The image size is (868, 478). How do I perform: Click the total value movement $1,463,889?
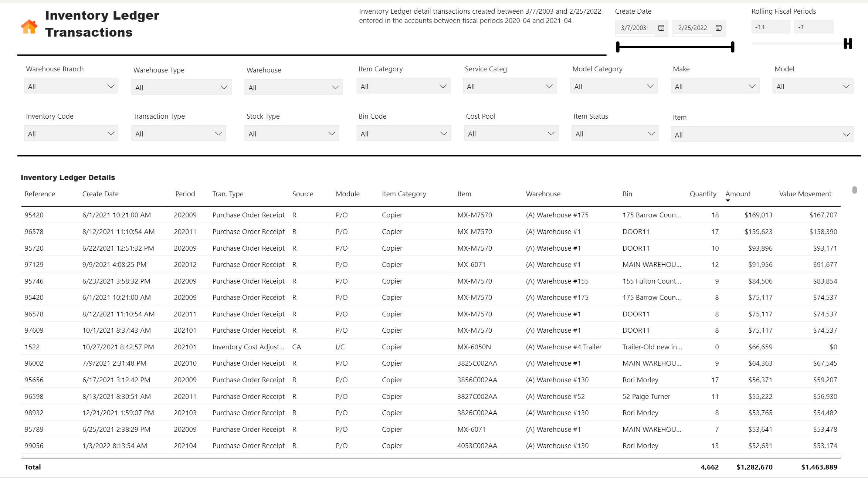coord(819,467)
